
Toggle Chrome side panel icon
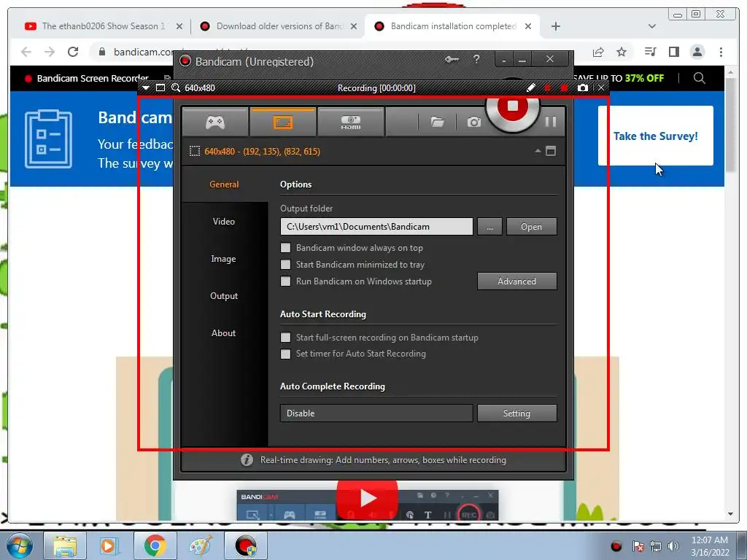click(673, 52)
